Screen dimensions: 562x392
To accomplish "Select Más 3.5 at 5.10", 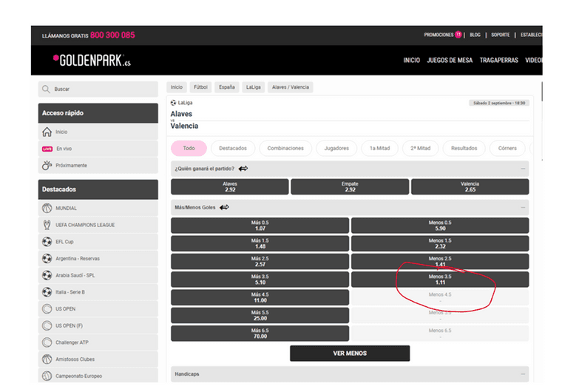I will coord(260,280).
